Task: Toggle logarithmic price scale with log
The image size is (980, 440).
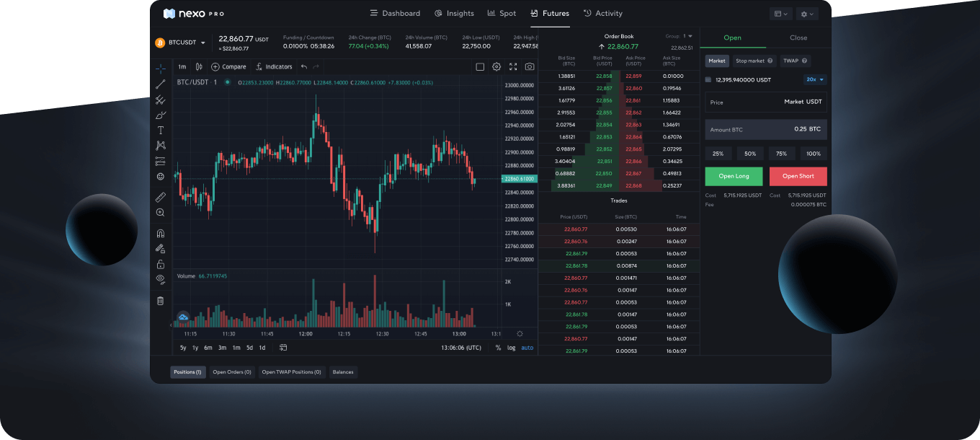Action: tap(511, 348)
